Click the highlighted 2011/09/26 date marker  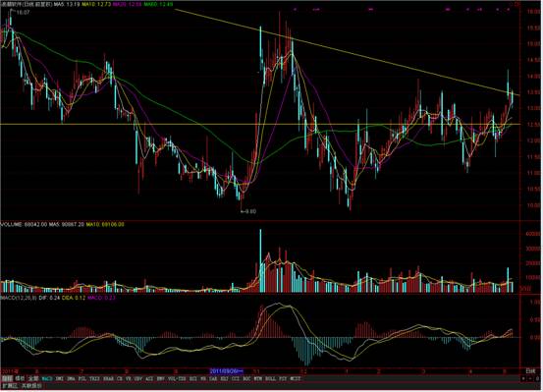tap(226, 370)
